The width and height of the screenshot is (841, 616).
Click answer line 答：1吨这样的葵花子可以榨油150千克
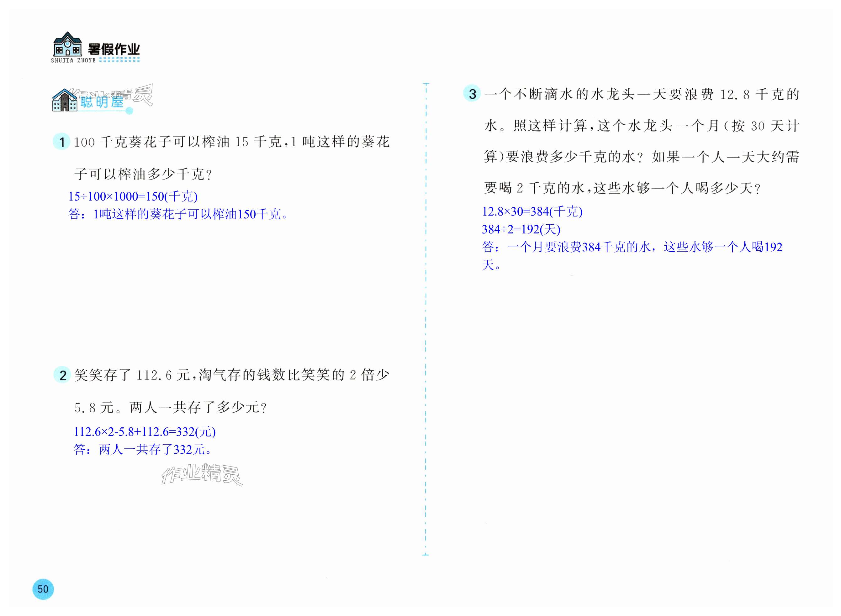178,214
